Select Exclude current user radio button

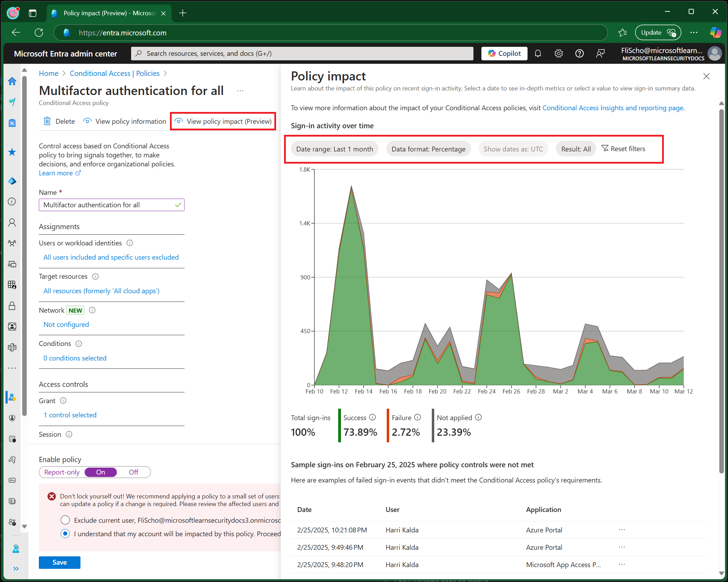coord(65,520)
